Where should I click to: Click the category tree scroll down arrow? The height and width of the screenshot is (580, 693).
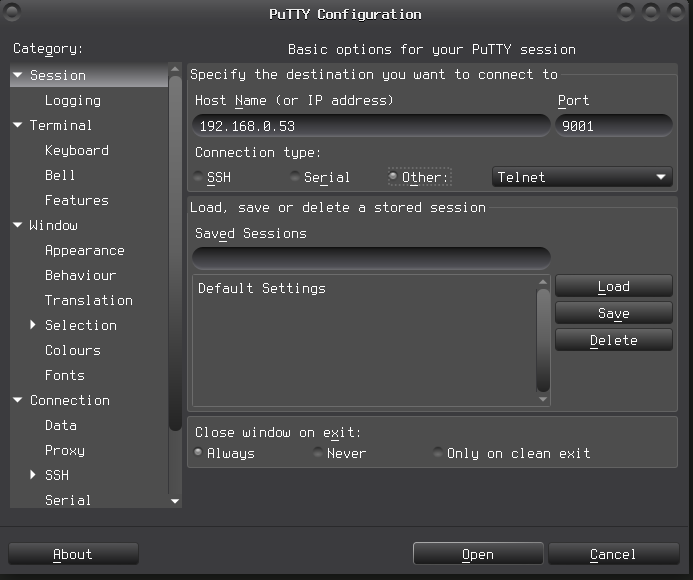176,501
